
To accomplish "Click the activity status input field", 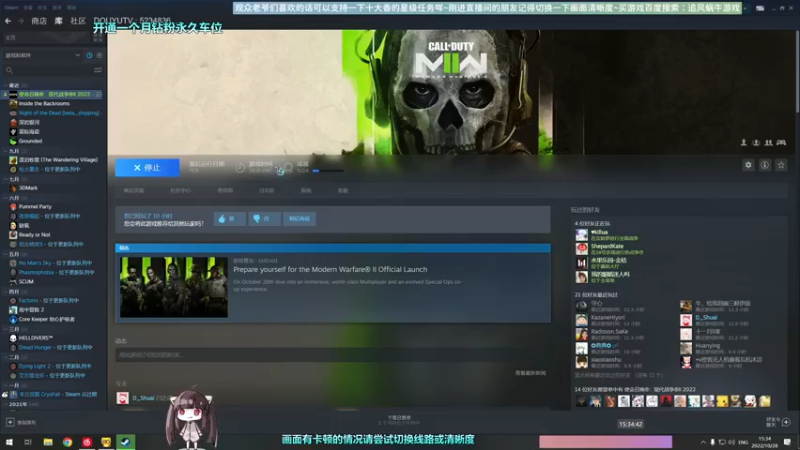I will [x=333, y=355].
